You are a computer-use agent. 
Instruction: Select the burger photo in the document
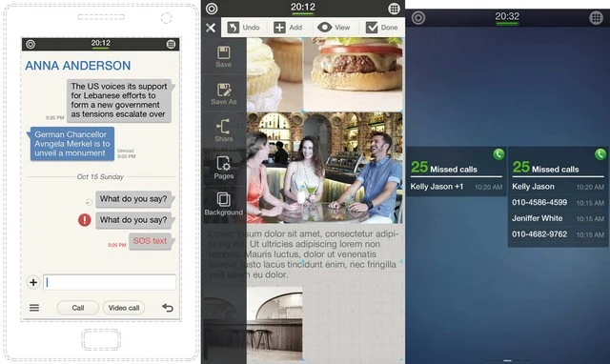click(x=353, y=74)
